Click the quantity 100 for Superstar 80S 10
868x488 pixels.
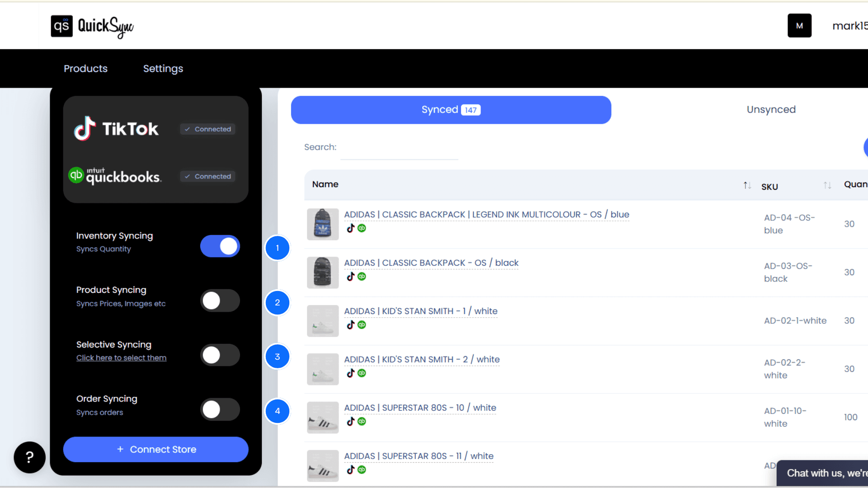(850, 418)
